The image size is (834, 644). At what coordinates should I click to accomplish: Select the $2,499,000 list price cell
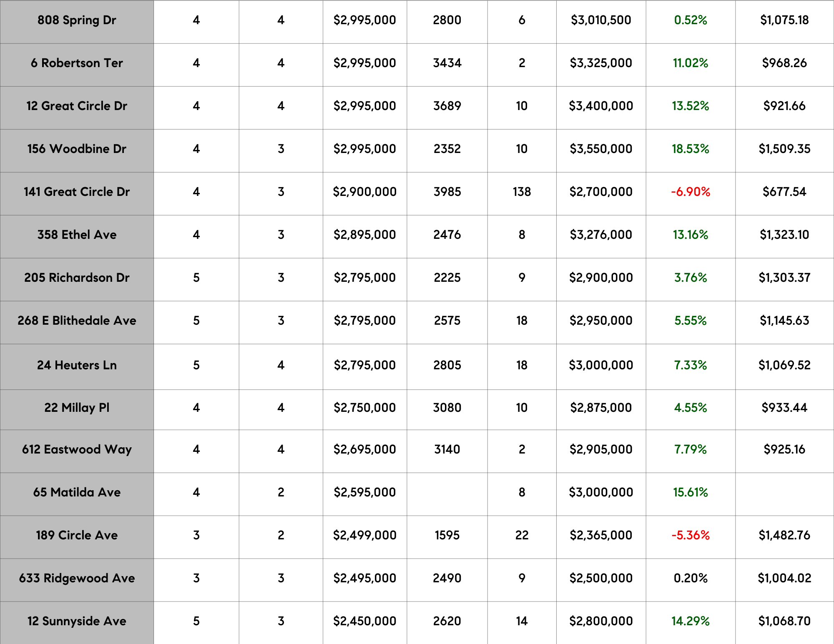[364, 535]
